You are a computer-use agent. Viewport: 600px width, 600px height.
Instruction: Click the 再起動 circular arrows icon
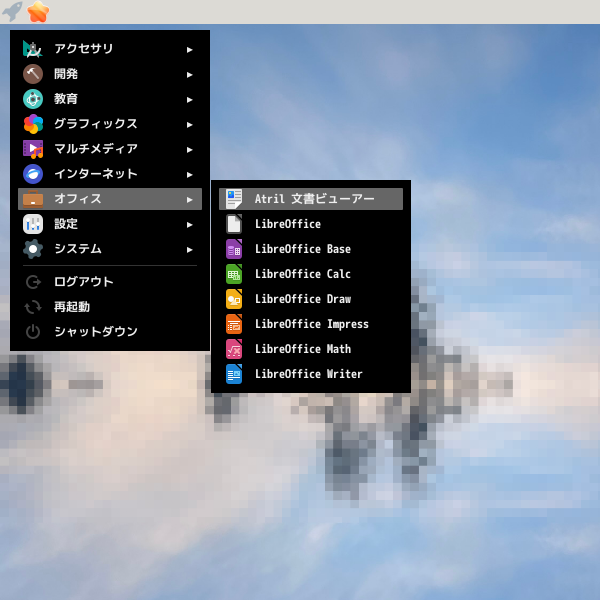click(x=33, y=307)
